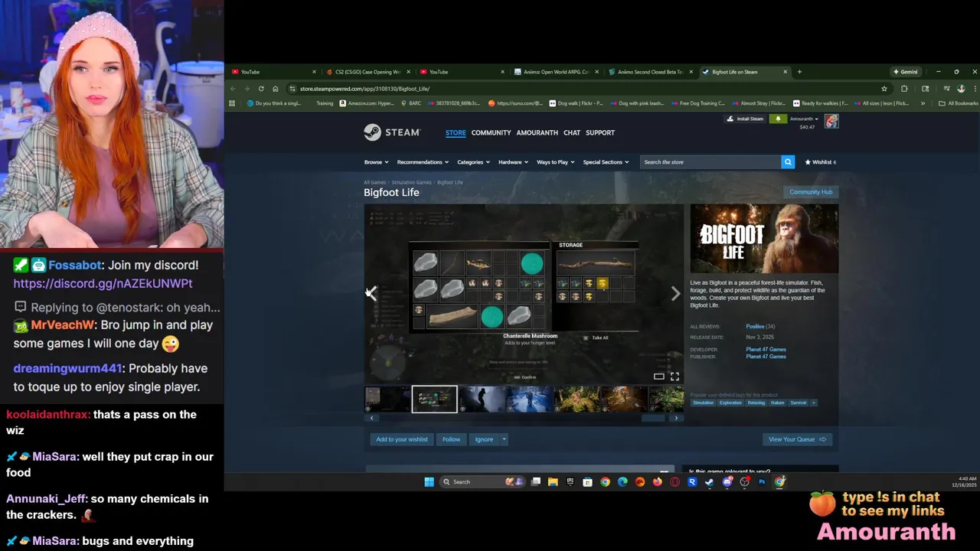Open Task View from the taskbar
This screenshot has height=551, width=980.
[x=535, y=482]
